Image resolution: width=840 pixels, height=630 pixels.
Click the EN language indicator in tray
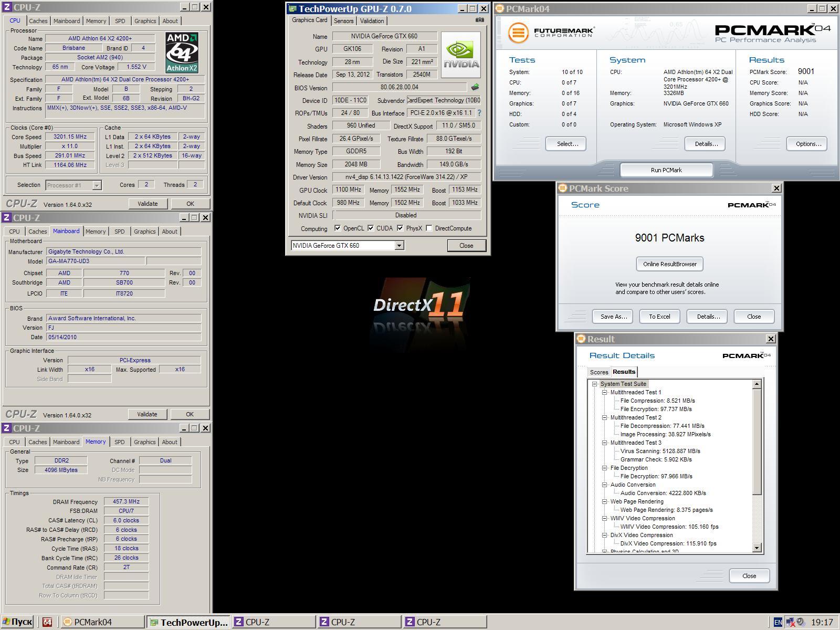coord(778,623)
